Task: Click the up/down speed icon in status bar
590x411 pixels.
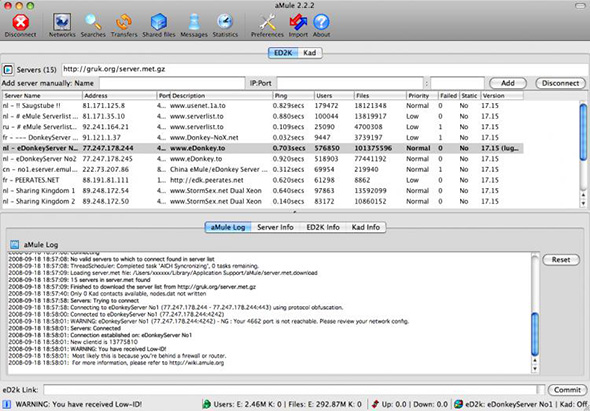Action: [x=375, y=405]
